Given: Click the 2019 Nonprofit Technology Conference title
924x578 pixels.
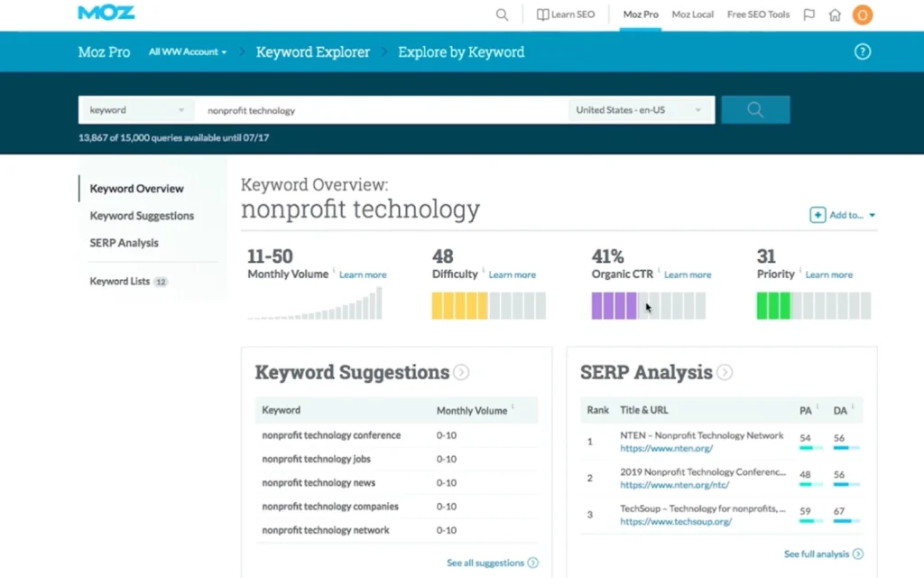Looking at the screenshot, I should click(x=702, y=471).
